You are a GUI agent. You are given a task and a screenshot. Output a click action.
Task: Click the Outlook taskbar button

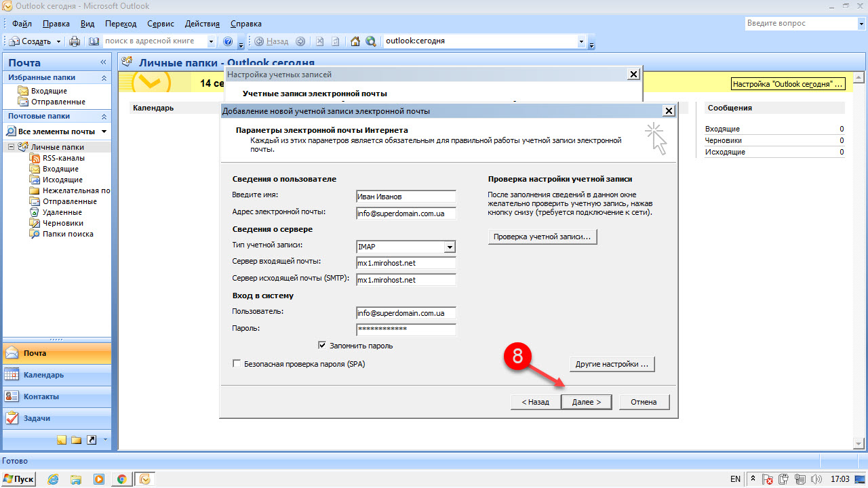144,479
